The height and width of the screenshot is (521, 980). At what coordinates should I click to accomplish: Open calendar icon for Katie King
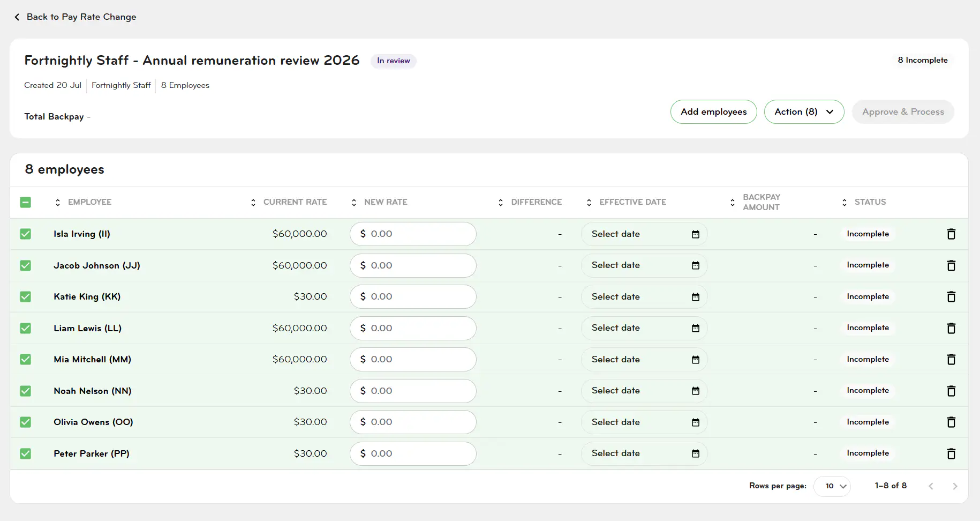coord(695,297)
